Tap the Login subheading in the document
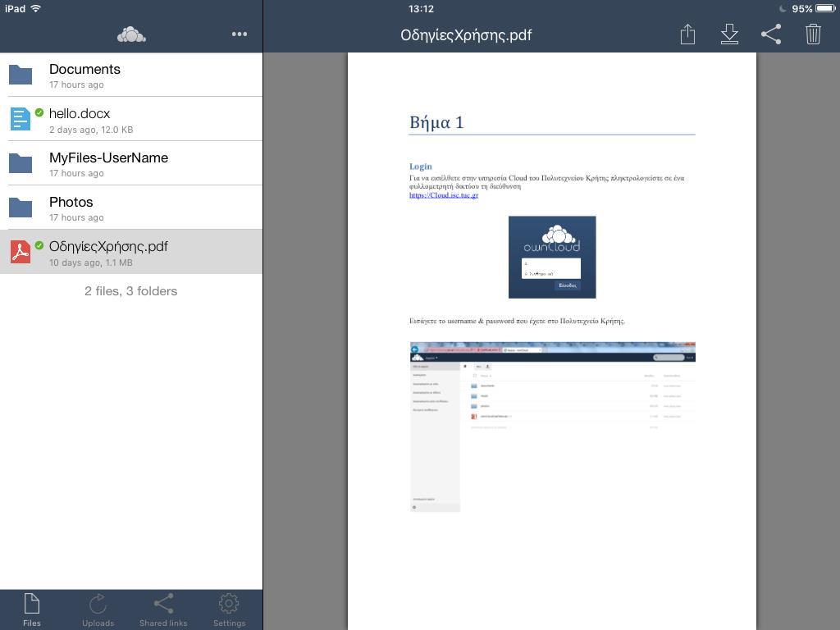 click(421, 167)
